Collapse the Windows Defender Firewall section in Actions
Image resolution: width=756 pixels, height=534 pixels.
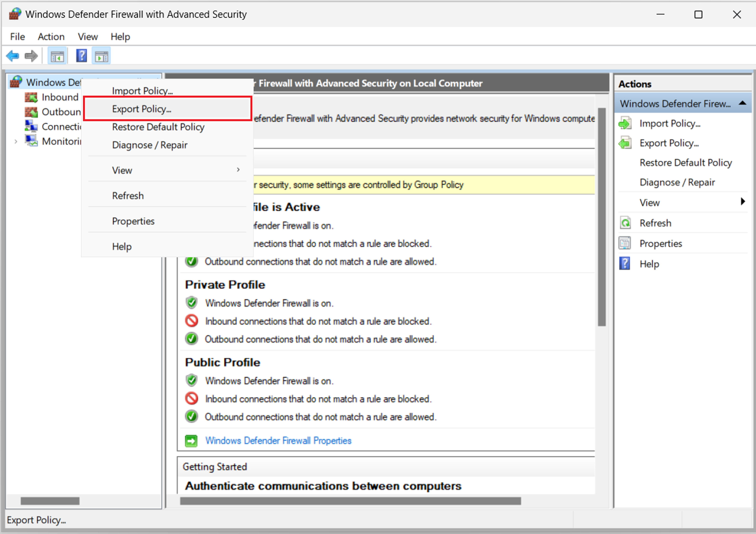click(x=743, y=103)
